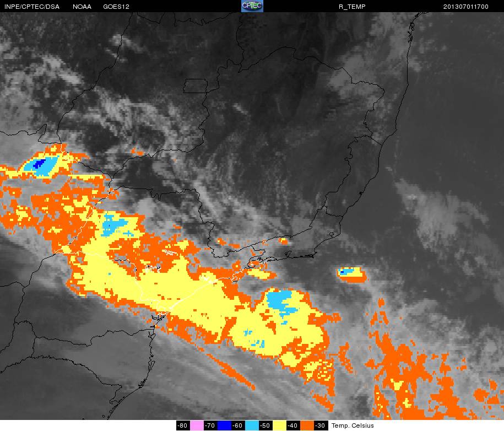Image resolution: width=504 pixels, height=431 pixels.
Task: Click the light blue legend swatch right of -60
Action: (252, 425)
